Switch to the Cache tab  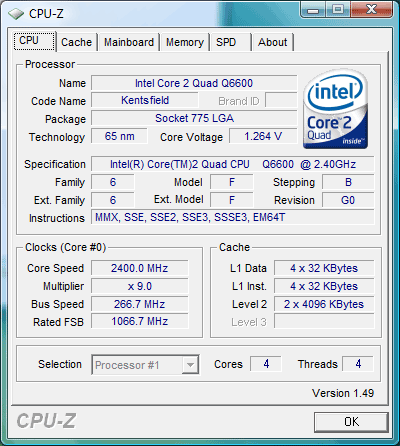76,42
